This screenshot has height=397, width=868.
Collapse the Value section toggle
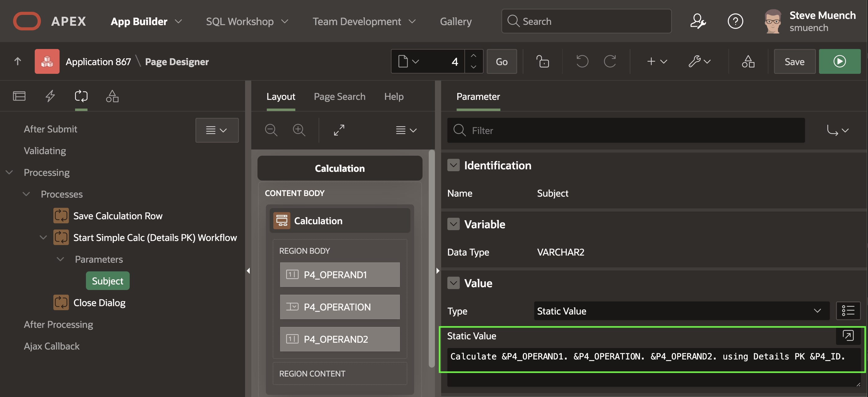[453, 283]
